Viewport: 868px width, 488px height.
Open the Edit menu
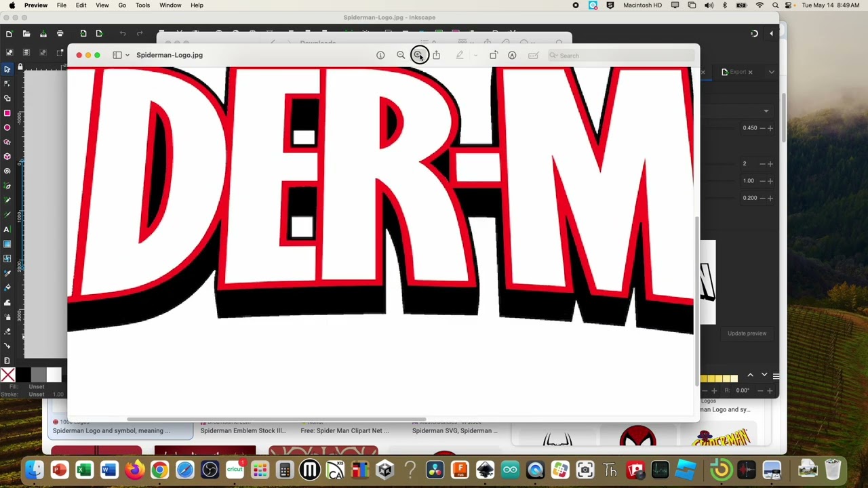point(81,5)
